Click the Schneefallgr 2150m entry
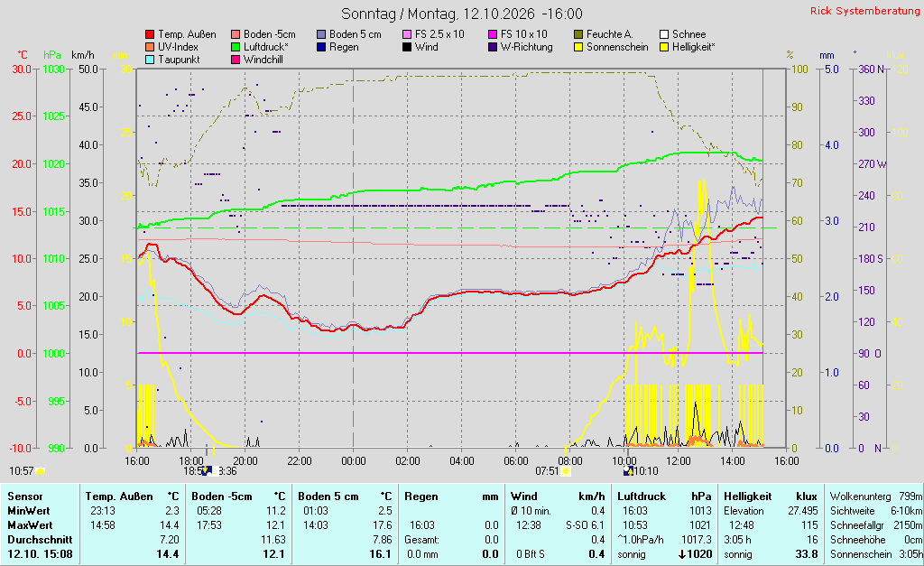This screenshot has width=924, height=566. pos(876,524)
